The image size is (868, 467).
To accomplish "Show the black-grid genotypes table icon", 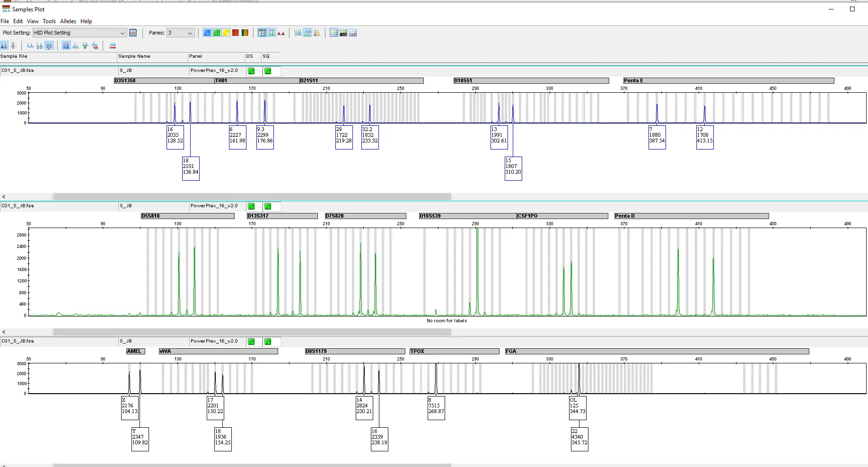I will [343, 33].
